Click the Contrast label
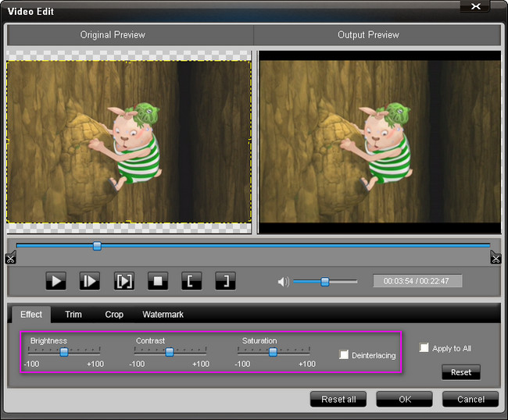 pyautogui.click(x=150, y=340)
